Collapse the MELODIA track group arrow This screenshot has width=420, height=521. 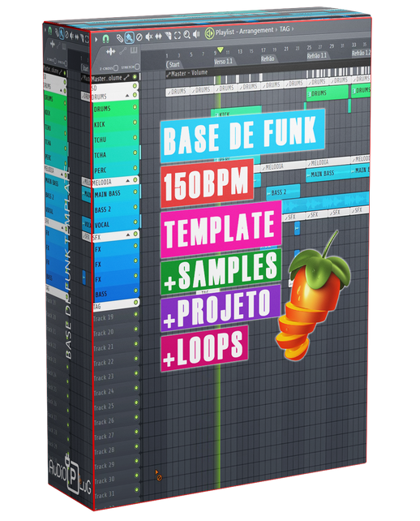[127, 181]
